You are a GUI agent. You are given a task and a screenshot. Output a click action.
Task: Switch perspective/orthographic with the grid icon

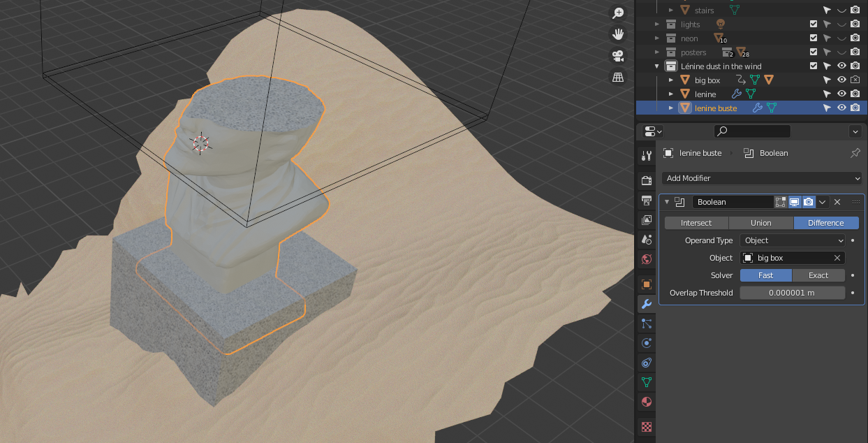[618, 77]
